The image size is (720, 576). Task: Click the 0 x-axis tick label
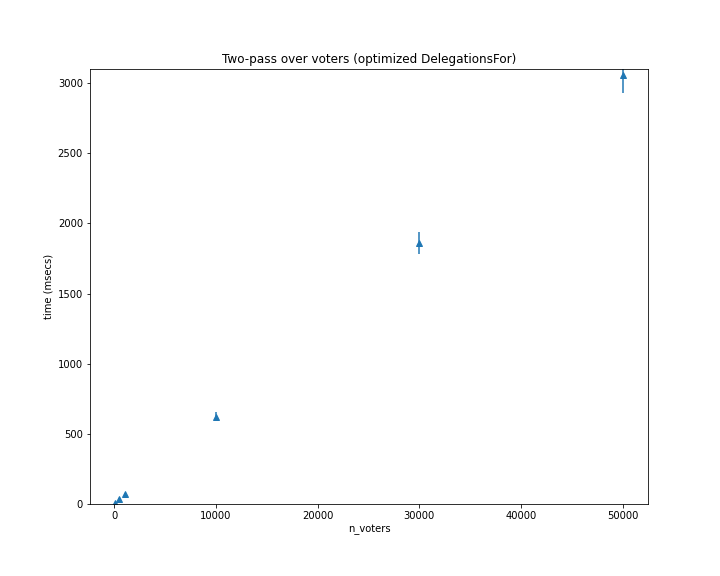pos(115,515)
